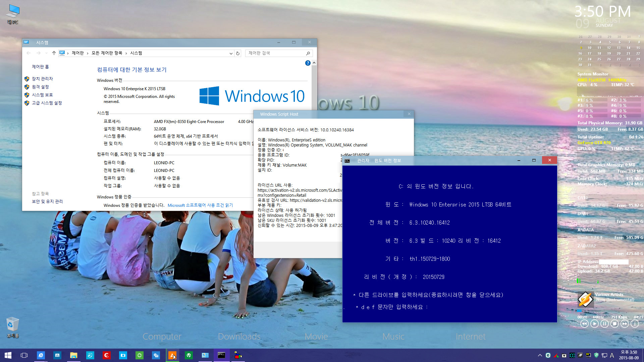Go up one level in System window

(x=54, y=53)
